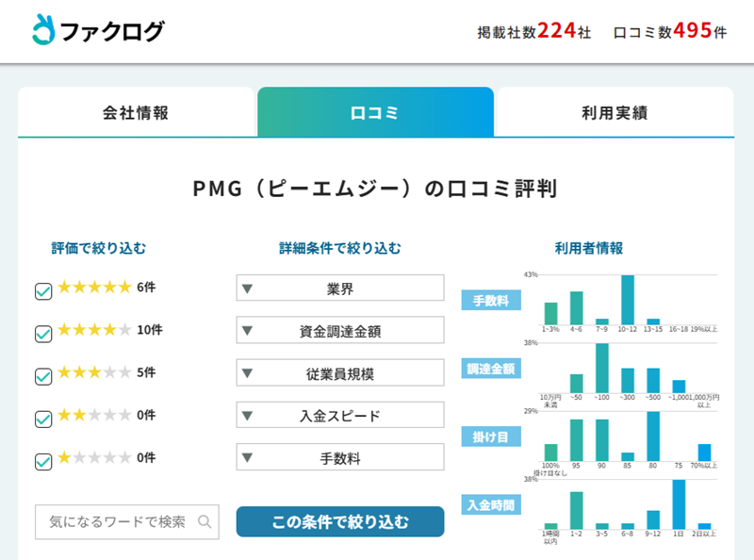This screenshot has width=754, height=560.
Task: Click the 入金時間 chart label
Action: (490, 504)
